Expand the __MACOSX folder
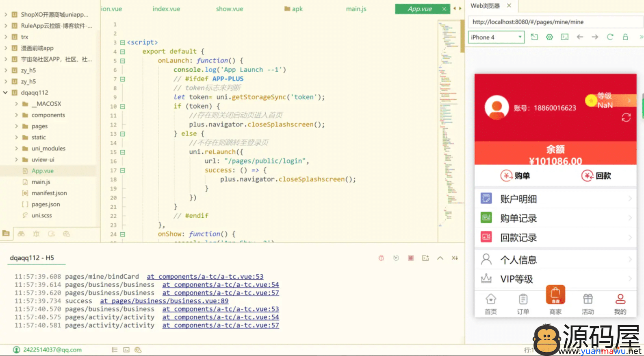 pyautogui.click(x=16, y=104)
